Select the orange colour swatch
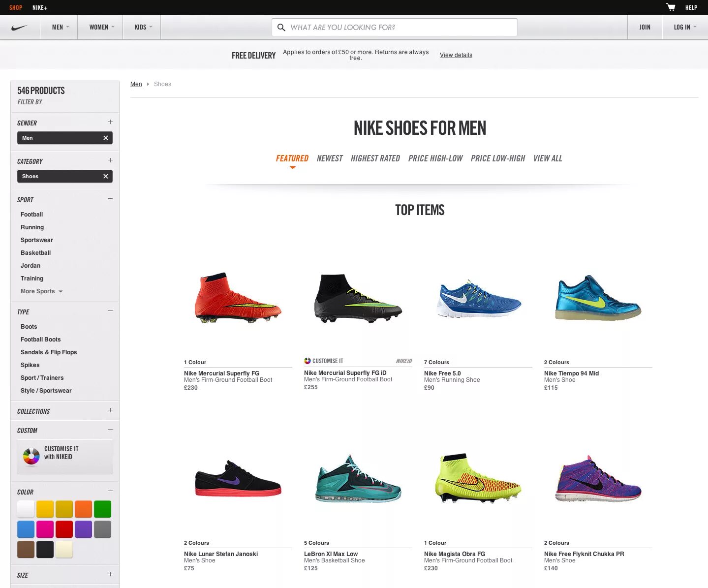 84,509
